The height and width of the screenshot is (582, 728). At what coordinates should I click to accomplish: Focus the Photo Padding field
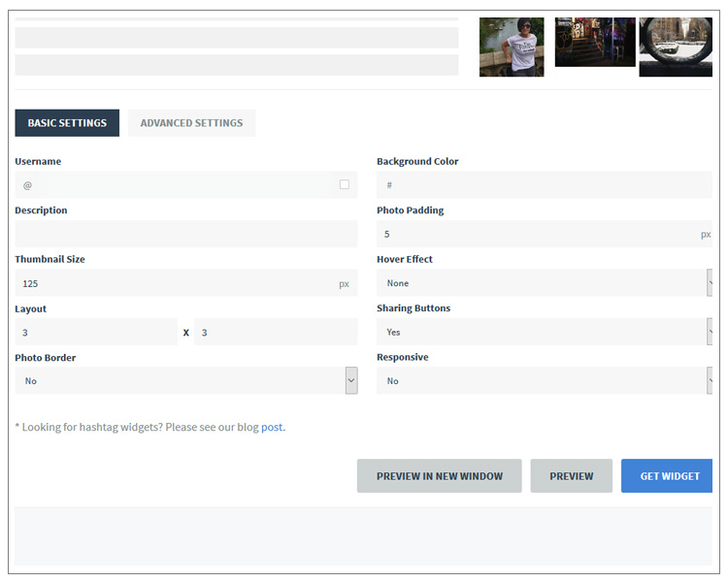coord(545,234)
